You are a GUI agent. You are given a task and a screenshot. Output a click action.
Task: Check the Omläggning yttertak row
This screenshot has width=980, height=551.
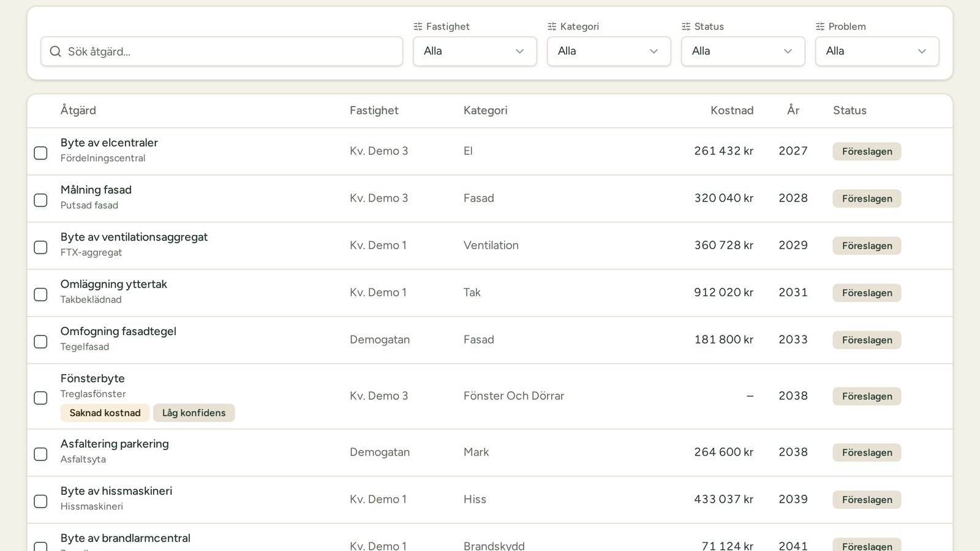(x=40, y=294)
